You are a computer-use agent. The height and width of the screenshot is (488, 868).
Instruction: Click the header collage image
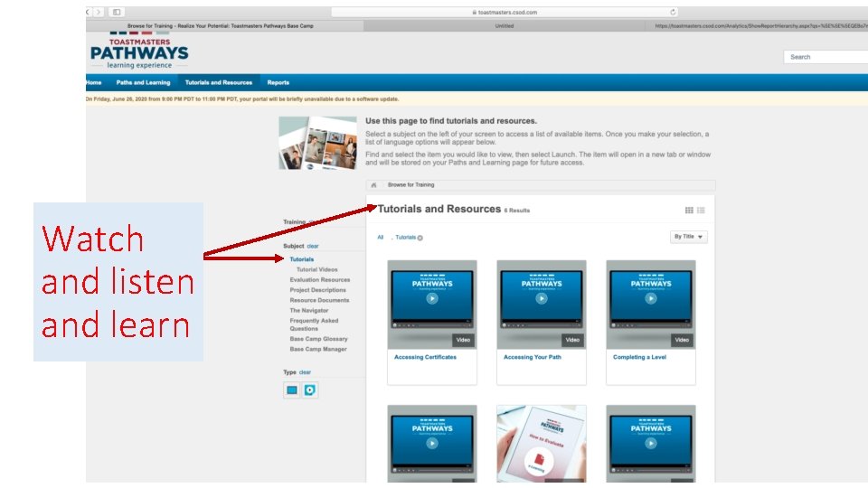click(x=317, y=143)
